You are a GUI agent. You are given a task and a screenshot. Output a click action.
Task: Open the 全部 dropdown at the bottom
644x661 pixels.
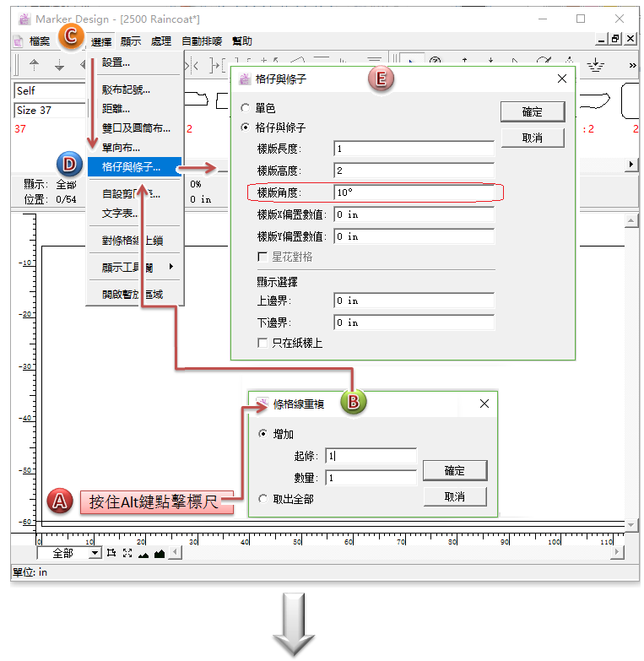click(95, 553)
